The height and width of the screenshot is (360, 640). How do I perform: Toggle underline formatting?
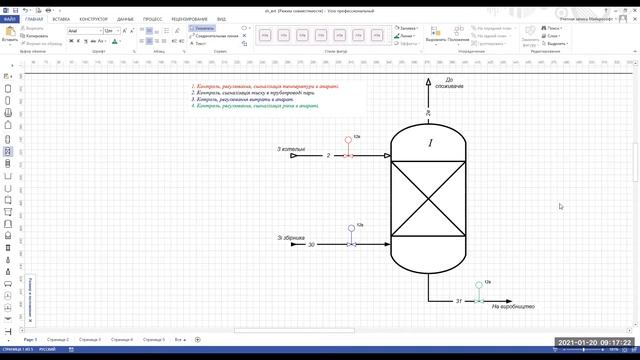[86, 41]
